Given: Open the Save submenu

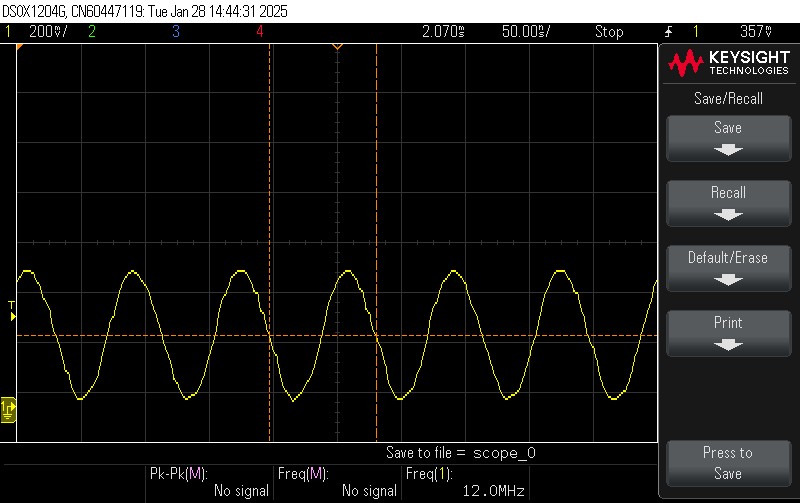Looking at the screenshot, I should (x=728, y=138).
